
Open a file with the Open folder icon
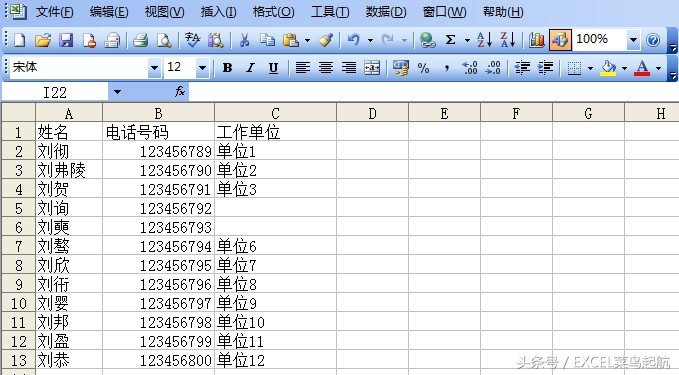coord(43,41)
